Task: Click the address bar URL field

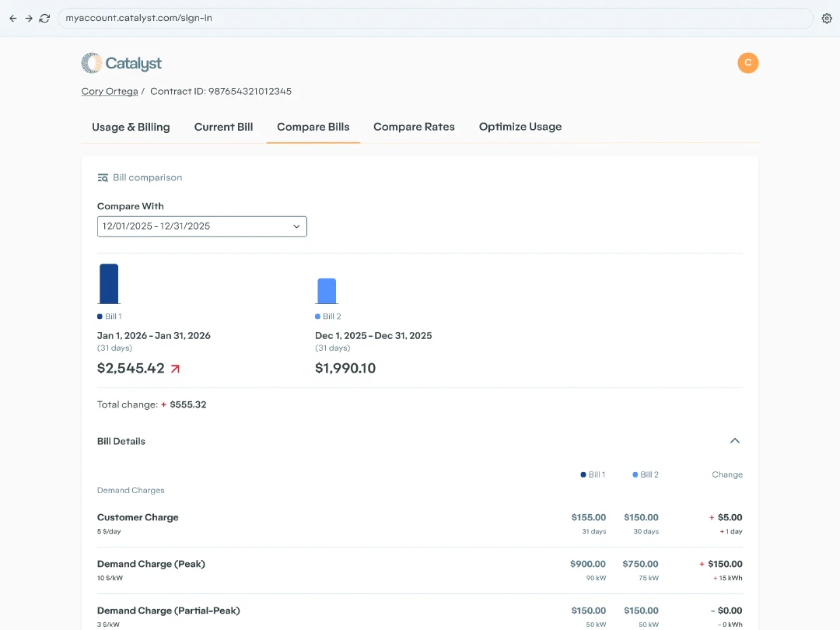Action: pos(435,18)
